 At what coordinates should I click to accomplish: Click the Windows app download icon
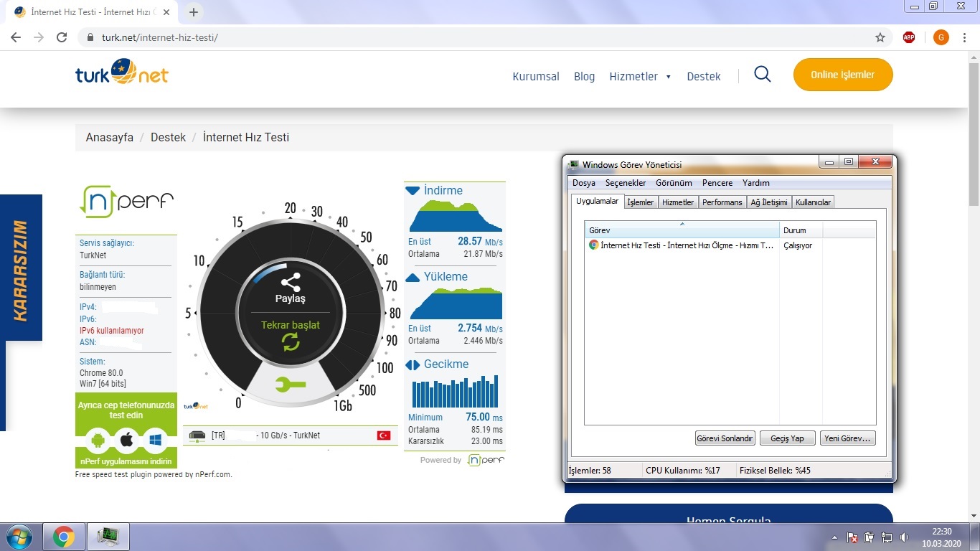(154, 439)
